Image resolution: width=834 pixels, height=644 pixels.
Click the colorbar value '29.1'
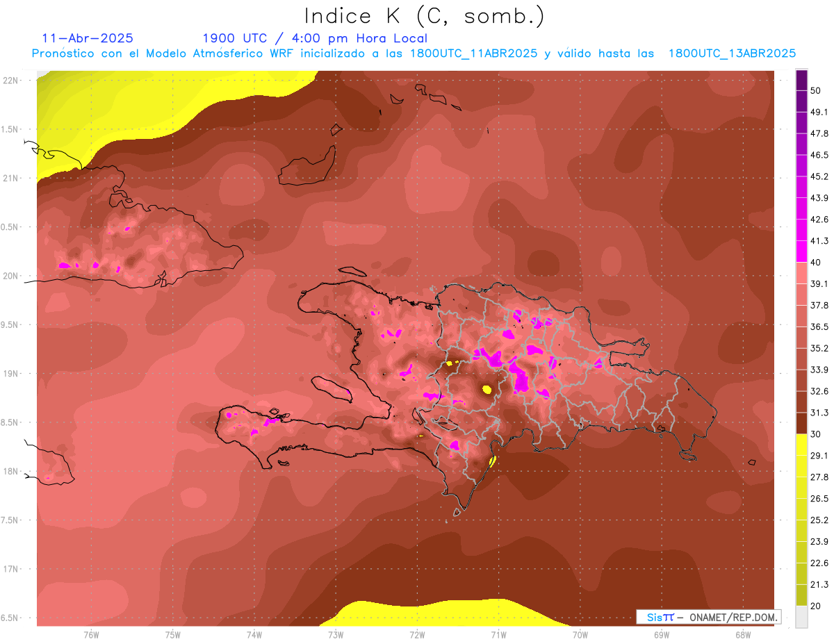tap(819, 456)
